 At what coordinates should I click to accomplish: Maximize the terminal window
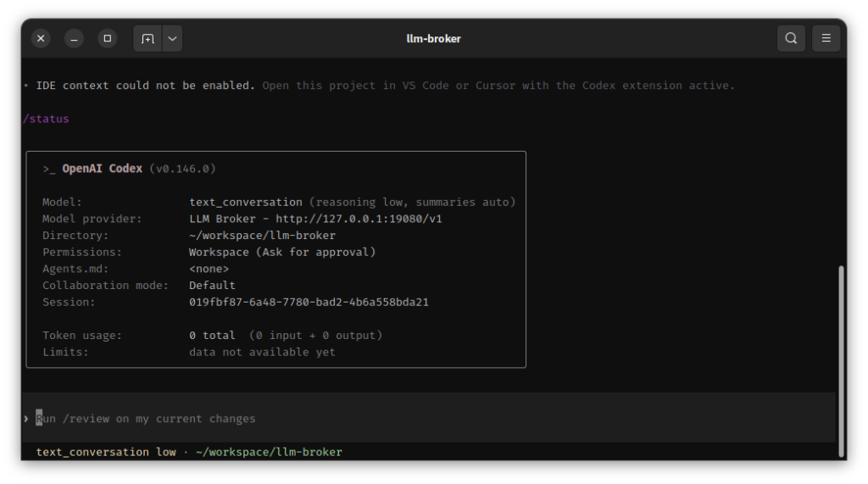tap(108, 38)
